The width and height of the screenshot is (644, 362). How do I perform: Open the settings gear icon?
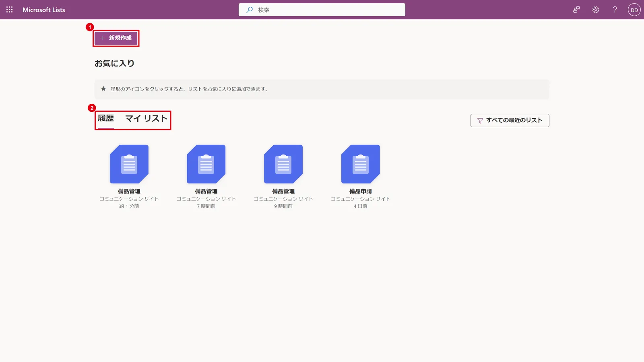point(596,10)
